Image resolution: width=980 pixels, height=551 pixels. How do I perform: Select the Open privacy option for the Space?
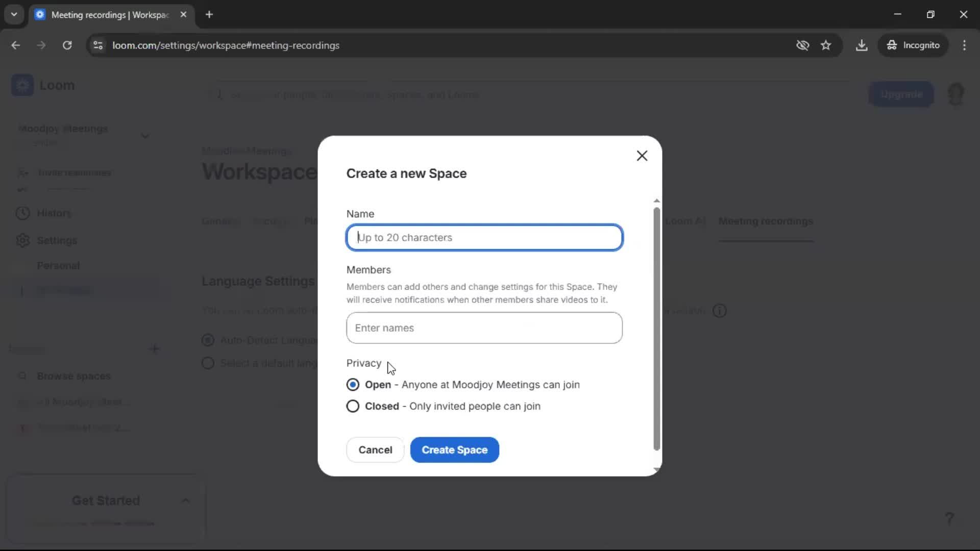353,385
